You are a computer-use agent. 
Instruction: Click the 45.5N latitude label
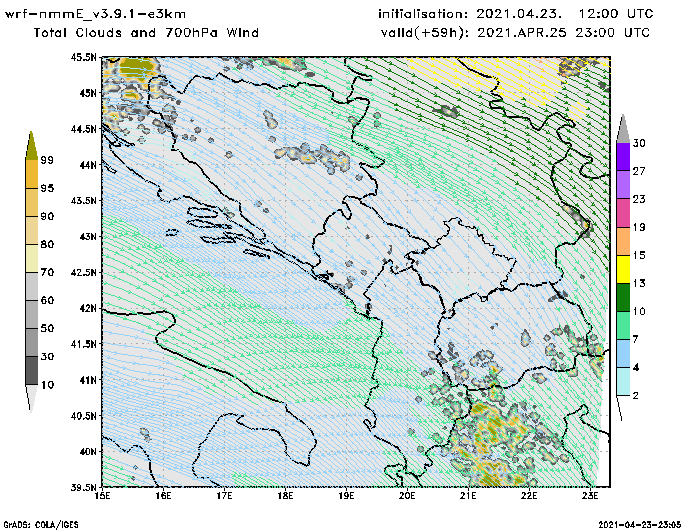tap(84, 57)
